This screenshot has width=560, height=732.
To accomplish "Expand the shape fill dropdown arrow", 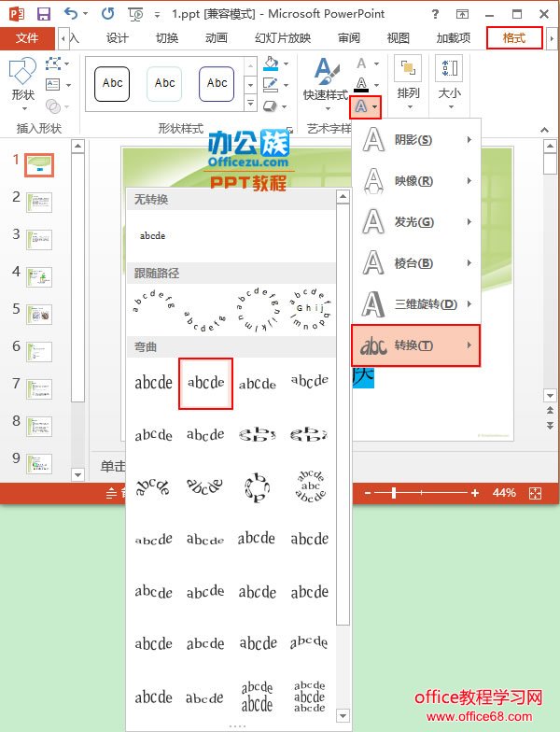I will point(286,63).
